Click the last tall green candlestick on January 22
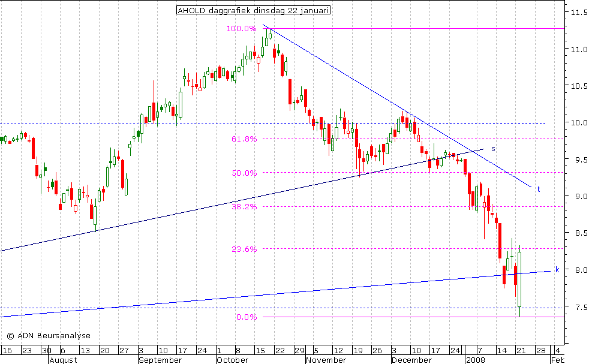 pos(519,279)
